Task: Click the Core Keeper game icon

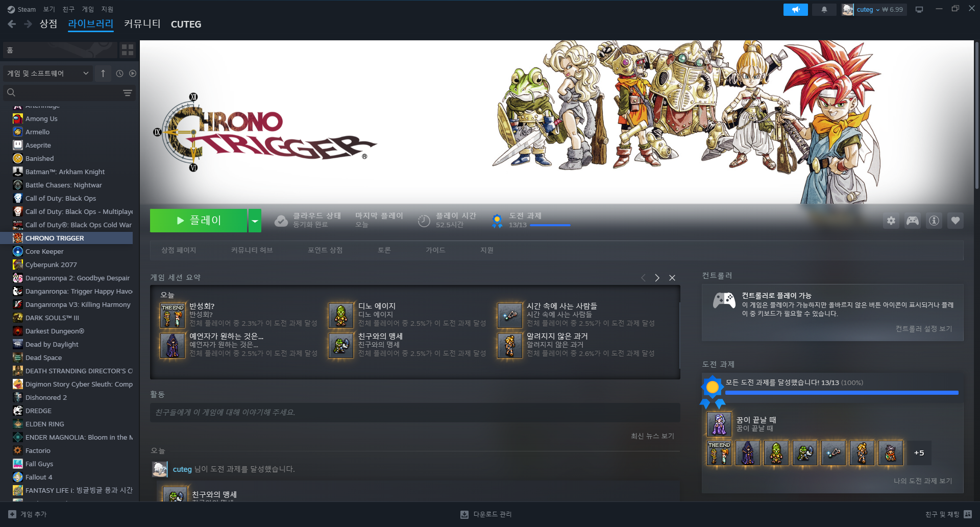Action: click(x=18, y=251)
